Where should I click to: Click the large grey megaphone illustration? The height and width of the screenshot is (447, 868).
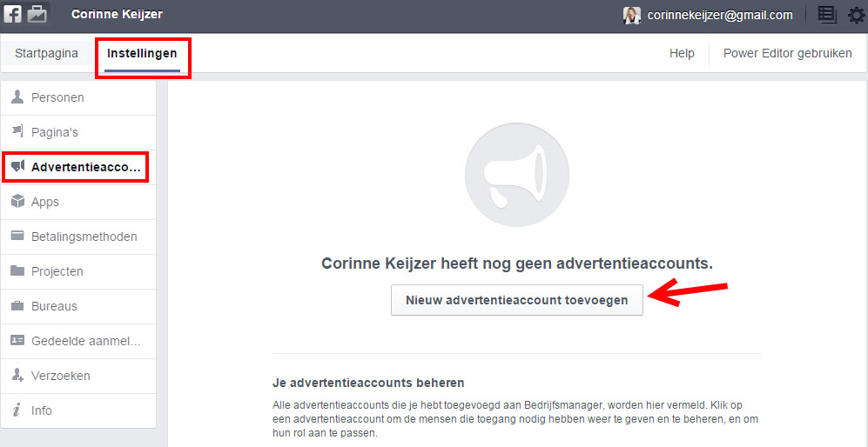point(517,175)
